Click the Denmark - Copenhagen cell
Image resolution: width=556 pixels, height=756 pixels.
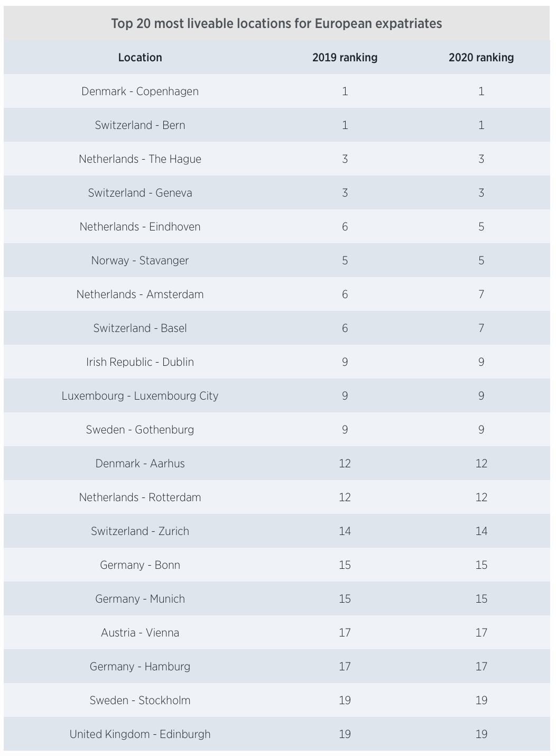[x=140, y=91]
